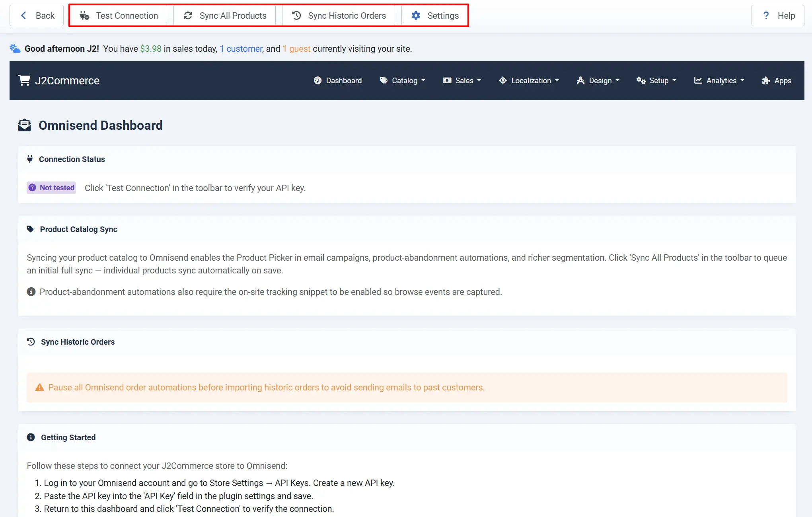Viewport: 812px width, 517px height.
Task: Click the Omnisend Dashboard page heading
Action: point(101,125)
